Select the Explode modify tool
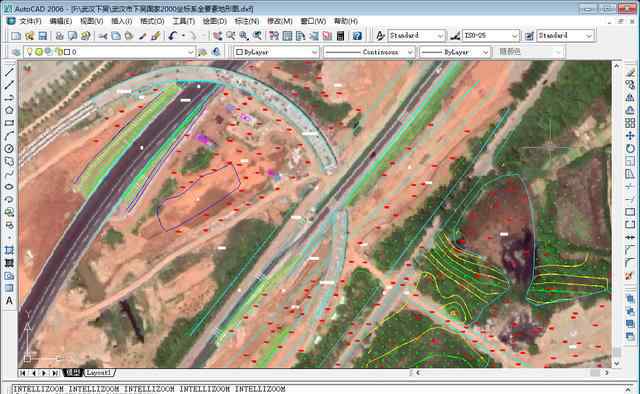640x394 pixels. 630,276
